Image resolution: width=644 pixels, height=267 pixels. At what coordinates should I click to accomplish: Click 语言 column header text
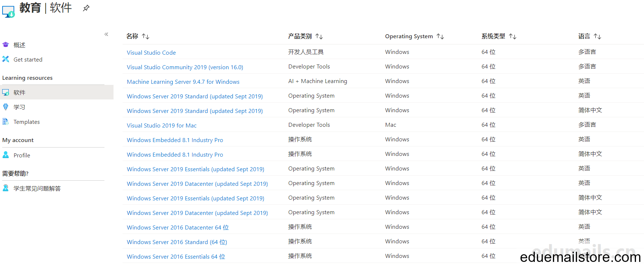coord(584,36)
